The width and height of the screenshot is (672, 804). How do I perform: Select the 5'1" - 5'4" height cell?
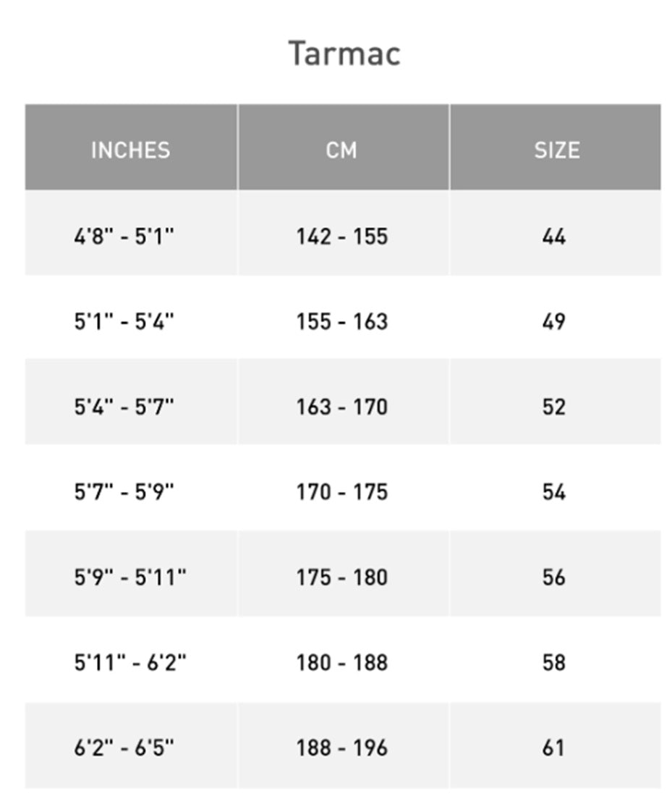[x=124, y=321]
